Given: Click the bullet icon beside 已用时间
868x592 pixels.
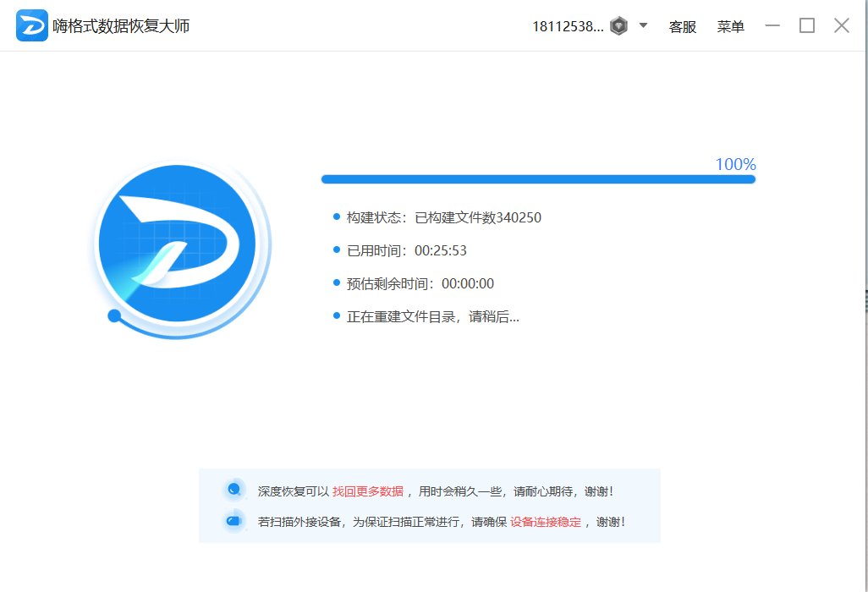Looking at the screenshot, I should coord(335,250).
